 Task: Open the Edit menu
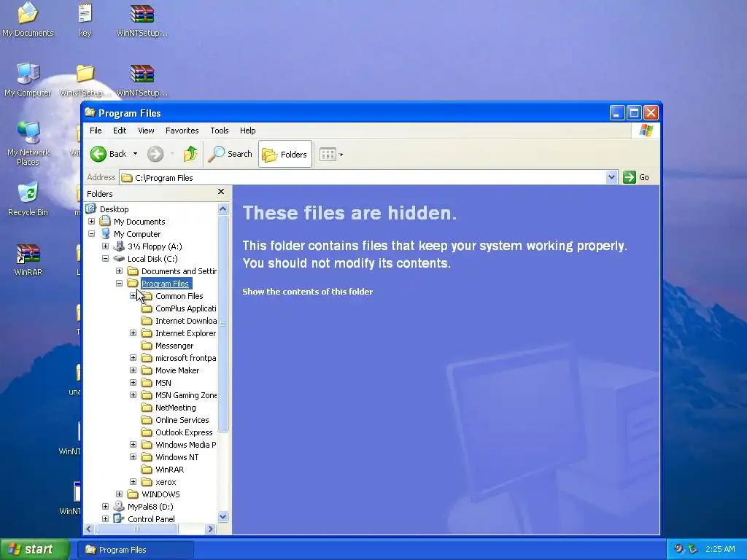[x=120, y=131]
